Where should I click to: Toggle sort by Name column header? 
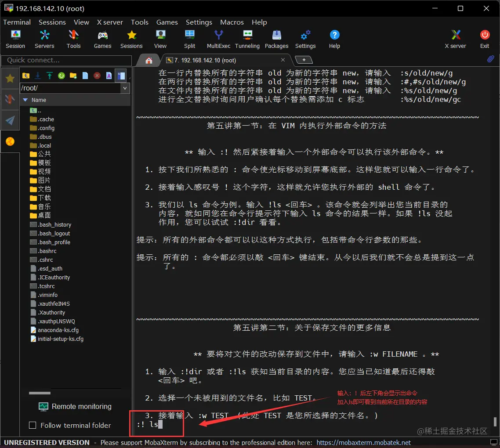click(x=76, y=100)
